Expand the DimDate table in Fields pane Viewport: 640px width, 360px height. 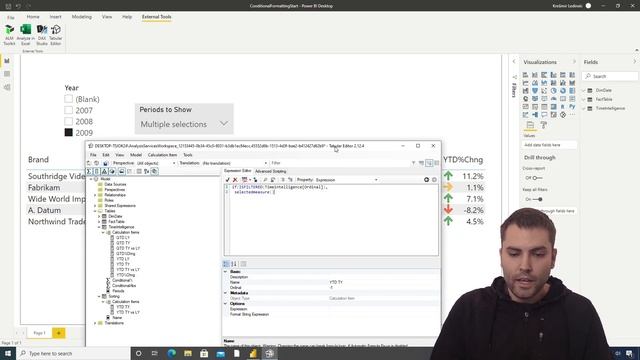[584, 90]
